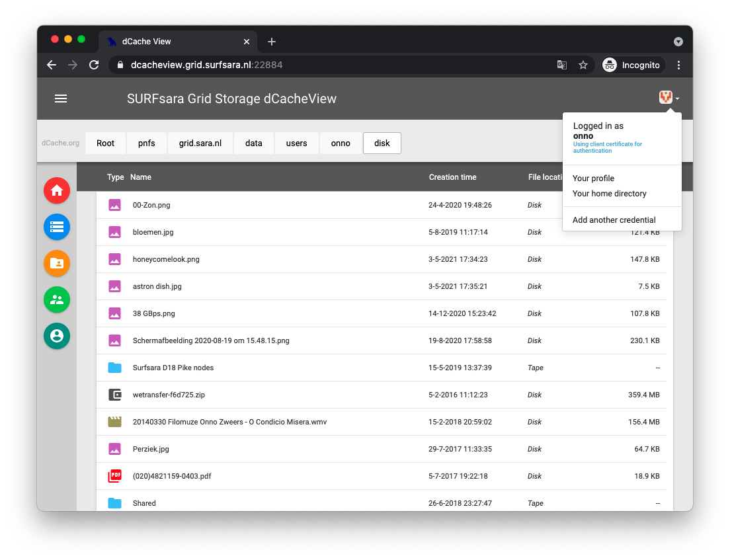
Task: Sort by Name column header
Action: pyautogui.click(x=141, y=177)
